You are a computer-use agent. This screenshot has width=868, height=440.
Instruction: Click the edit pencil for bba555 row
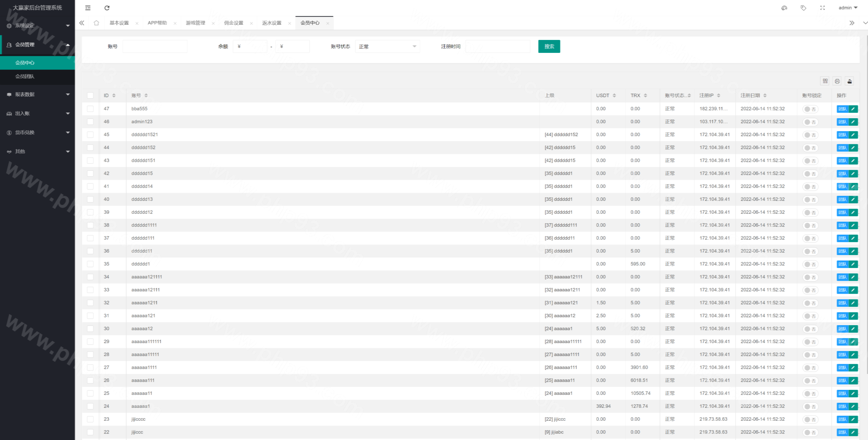tap(853, 109)
